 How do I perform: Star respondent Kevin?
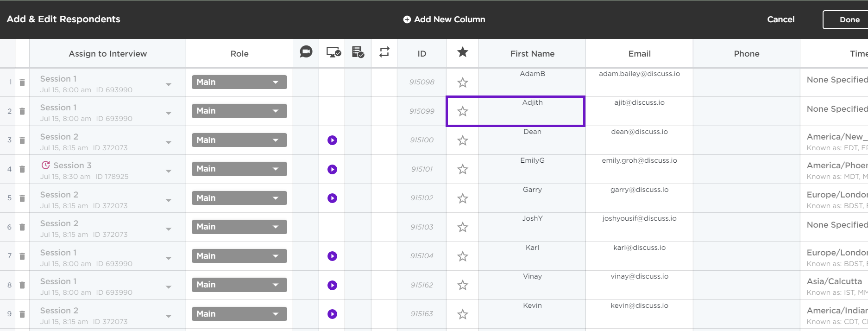pos(462,314)
